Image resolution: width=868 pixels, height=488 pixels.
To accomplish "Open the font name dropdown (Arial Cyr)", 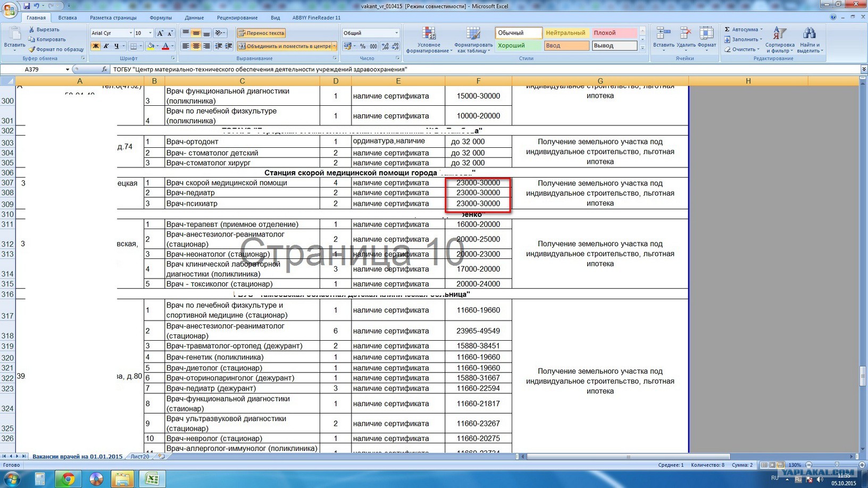I will click(x=130, y=33).
